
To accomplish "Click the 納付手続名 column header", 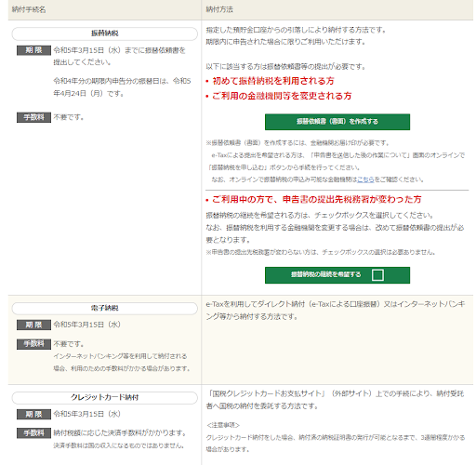I will [29, 9].
